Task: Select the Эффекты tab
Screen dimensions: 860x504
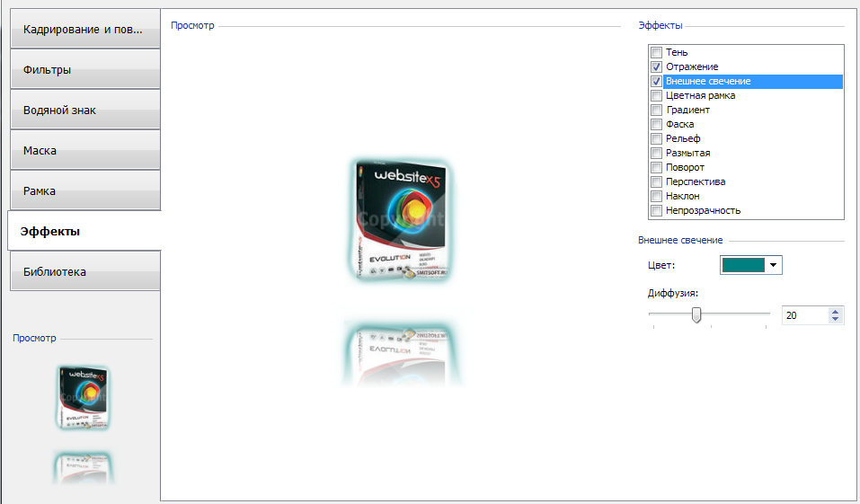Action: 84,231
